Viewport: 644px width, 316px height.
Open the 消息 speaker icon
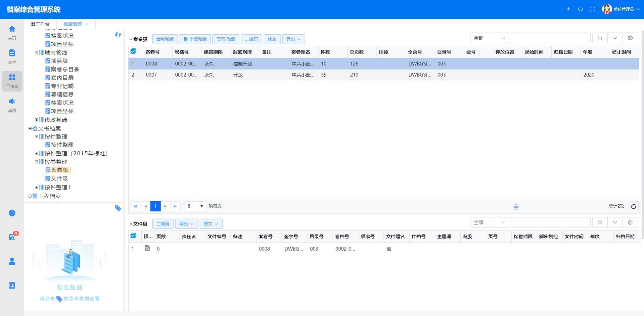point(12,105)
